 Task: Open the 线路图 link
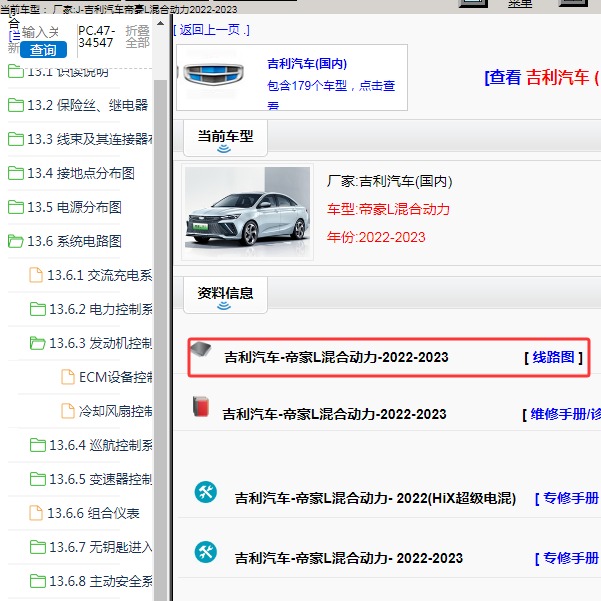[x=553, y=357]
